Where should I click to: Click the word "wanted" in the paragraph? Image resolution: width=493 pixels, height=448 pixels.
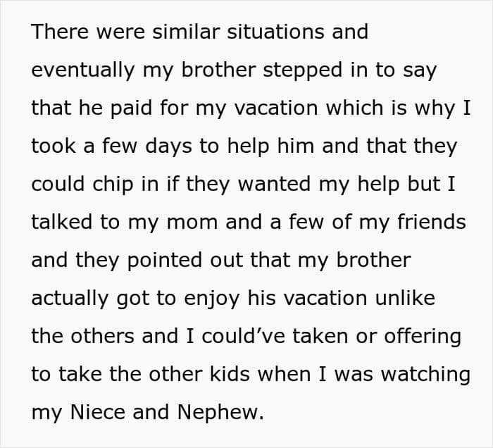(x=275, y=184)
